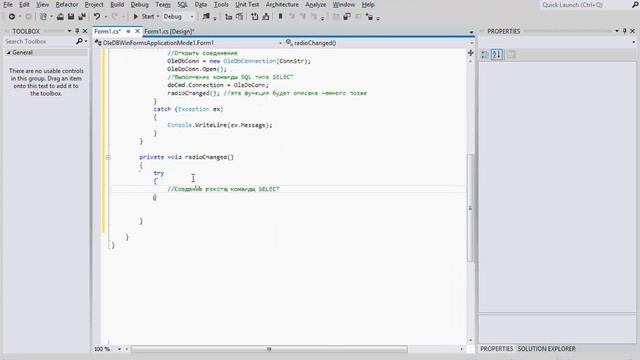Click the Quick Launch input field

pos(585,5)
